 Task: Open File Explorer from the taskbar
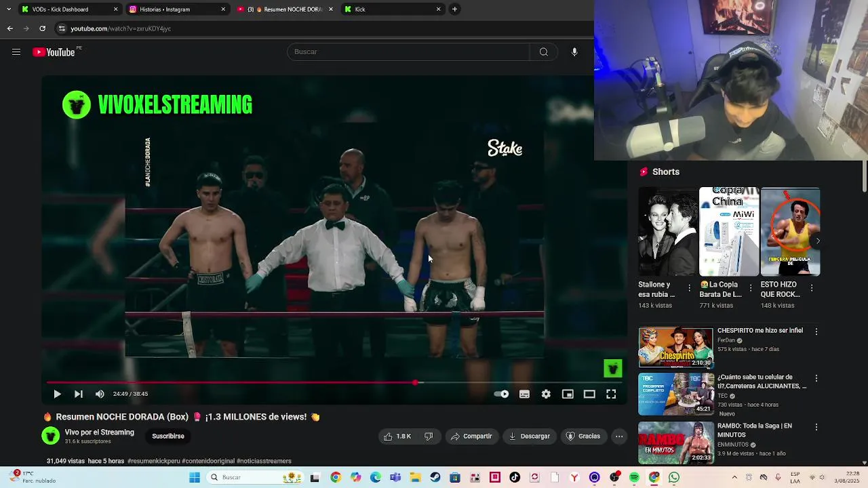click(x=415, y=478)
